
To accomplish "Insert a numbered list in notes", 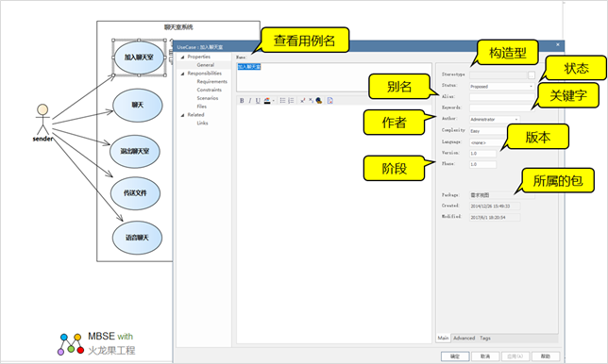I will (291, 101).
